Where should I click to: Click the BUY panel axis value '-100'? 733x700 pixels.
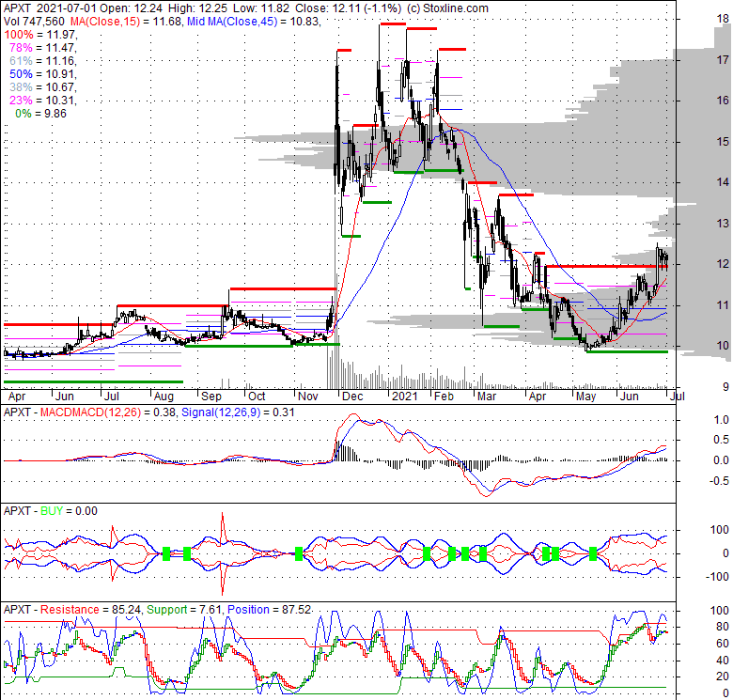coord(718,577)
